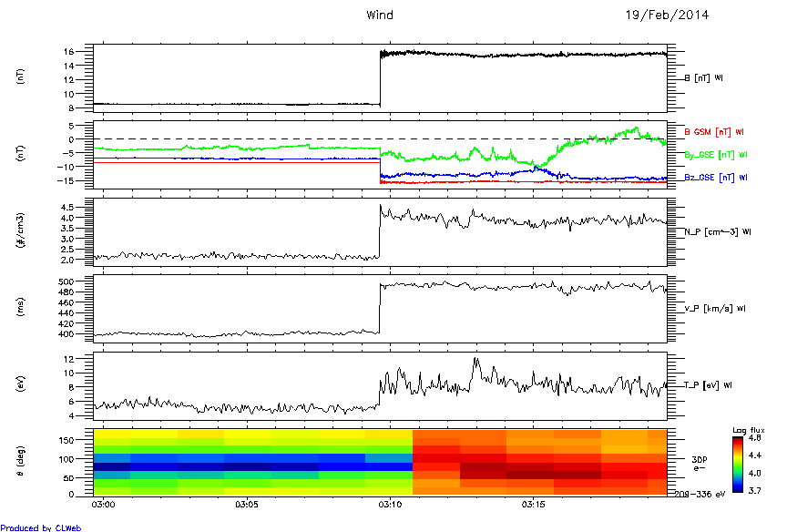
Task: Click the log flux color bar
Action: coord(737,465)
